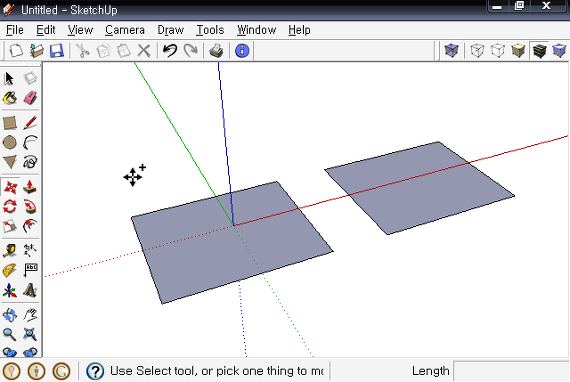Select the Follow Me tool

(30, 206)
